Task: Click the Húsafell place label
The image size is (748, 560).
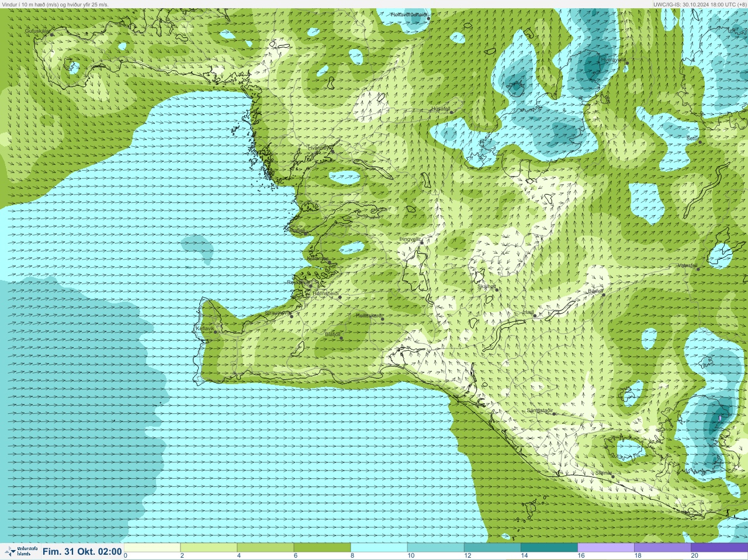Action: tap(441, 109)
